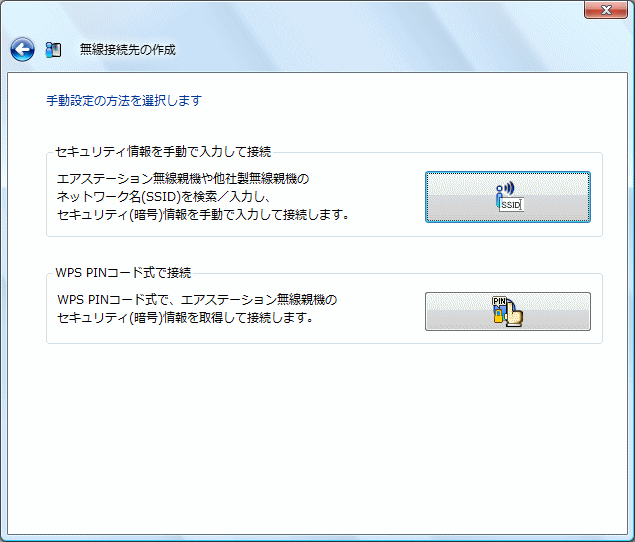The width and height of the screenshot is (635, 542).
Task: Click the empty title bar area at top
Action: click(300, 12)
